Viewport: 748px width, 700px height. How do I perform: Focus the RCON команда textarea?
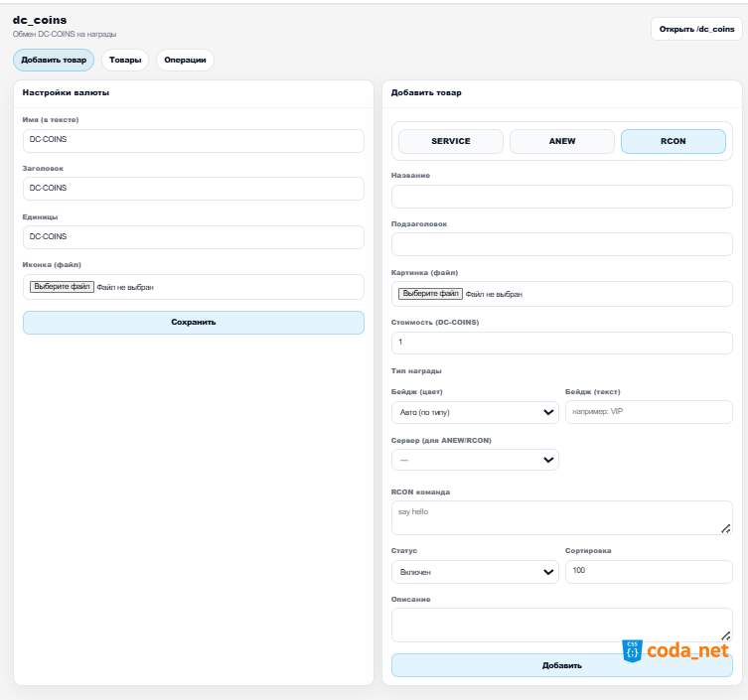click(562, 518)
